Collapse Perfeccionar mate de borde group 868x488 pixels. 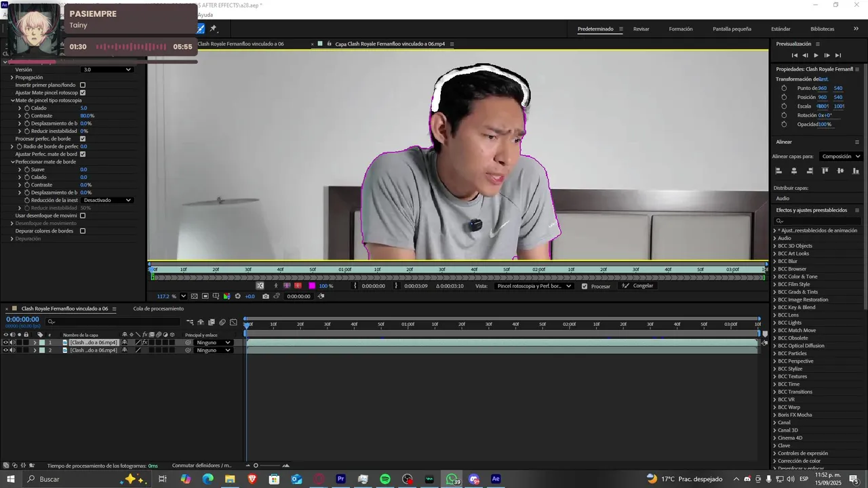click(12, 162)
